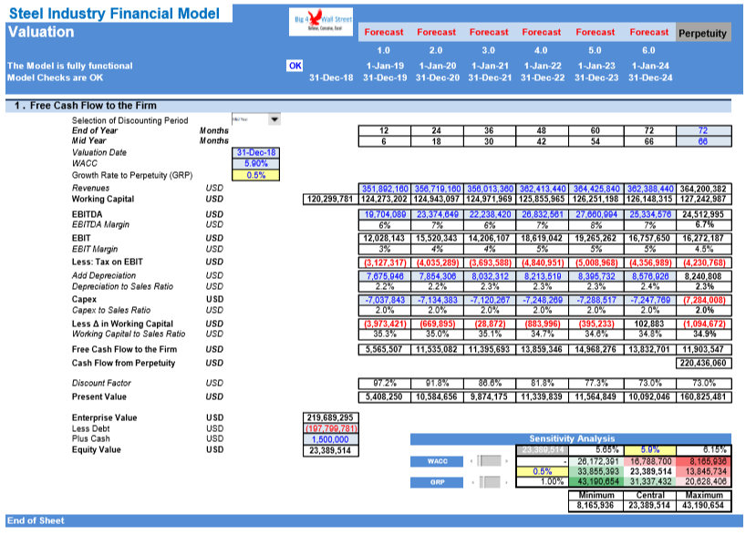Select the Valuation Date input cell
The width and height of the screenshot is (756, 535).
[256, 153]
